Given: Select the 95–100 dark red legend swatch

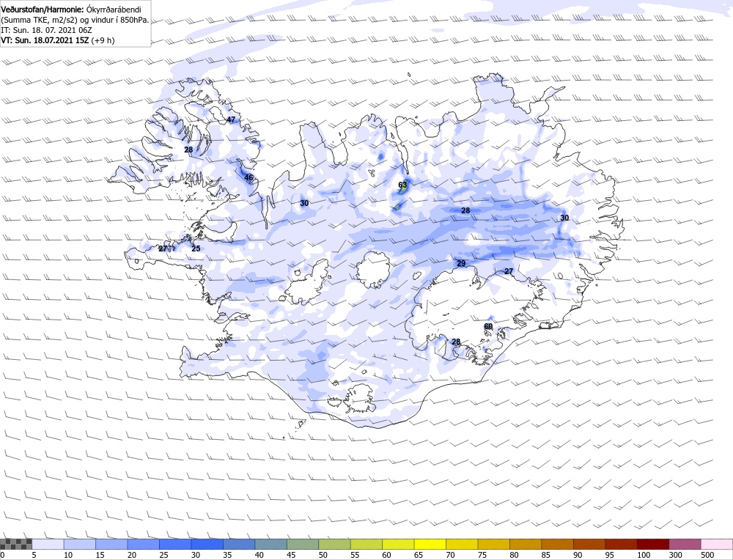Looking at the screenshot, I should coord(622,544).
